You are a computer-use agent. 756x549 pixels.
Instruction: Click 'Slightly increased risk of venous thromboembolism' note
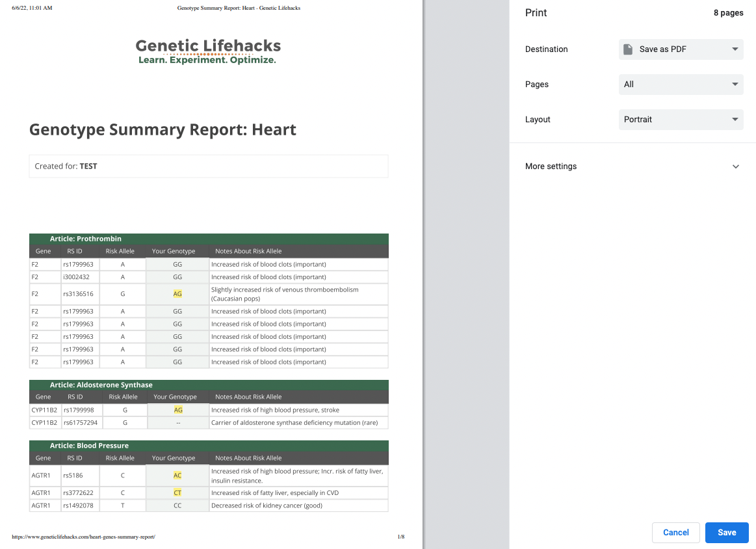285,294
